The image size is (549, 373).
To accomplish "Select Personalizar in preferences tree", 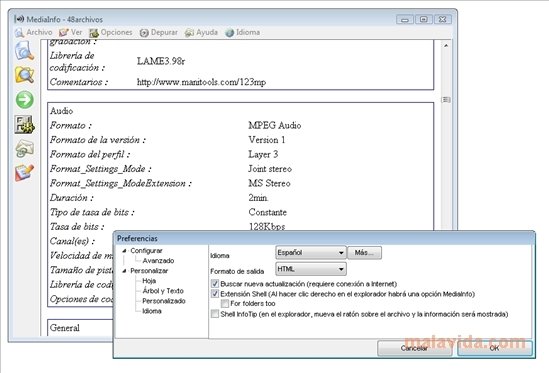I will click(x=149, y=271).
